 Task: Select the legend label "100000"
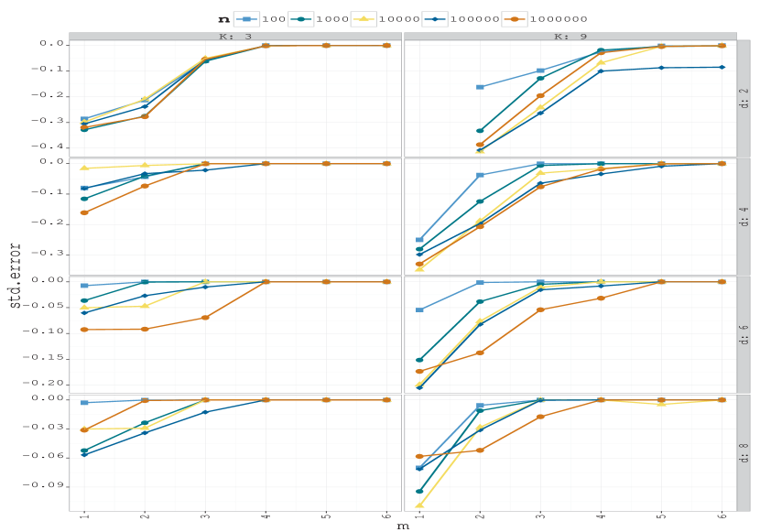pyautogui.click(x=475, y=19)
